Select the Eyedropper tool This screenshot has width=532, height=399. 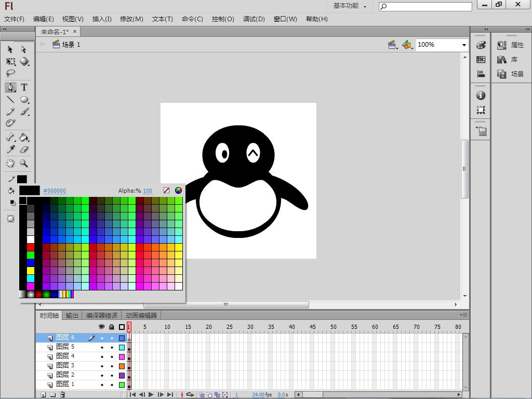10,149
